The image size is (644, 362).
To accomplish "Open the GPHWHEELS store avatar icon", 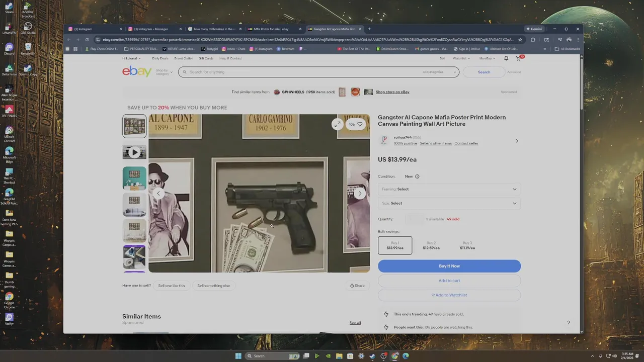I will tap(277, 92).
